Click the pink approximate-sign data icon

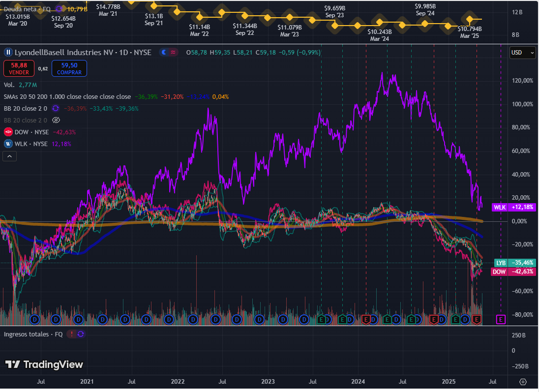click(x=173, y=53)
